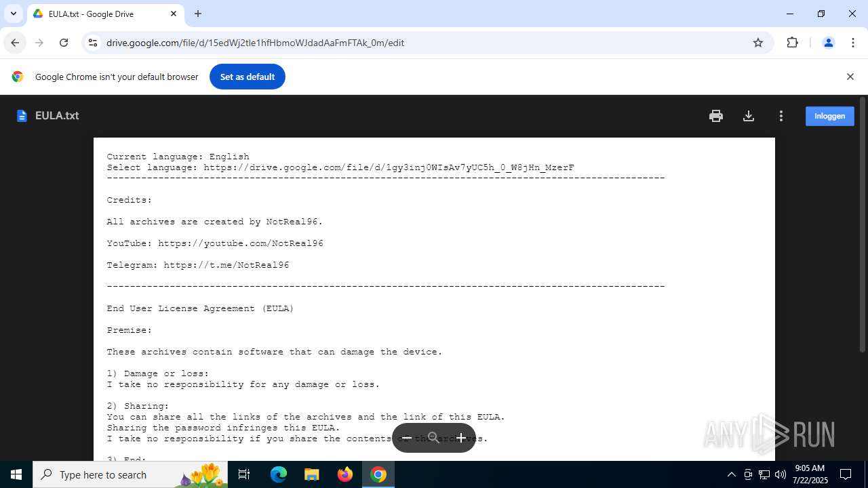The image size is (868, 488).
Task: Click the '2) Sharing:' line
Action: [138, 406]
